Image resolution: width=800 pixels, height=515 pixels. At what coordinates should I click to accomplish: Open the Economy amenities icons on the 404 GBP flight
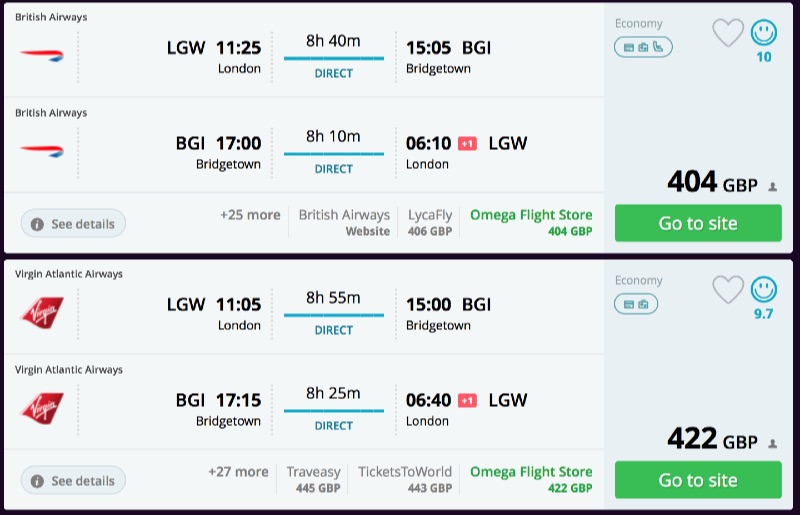[x=643, y=47]
